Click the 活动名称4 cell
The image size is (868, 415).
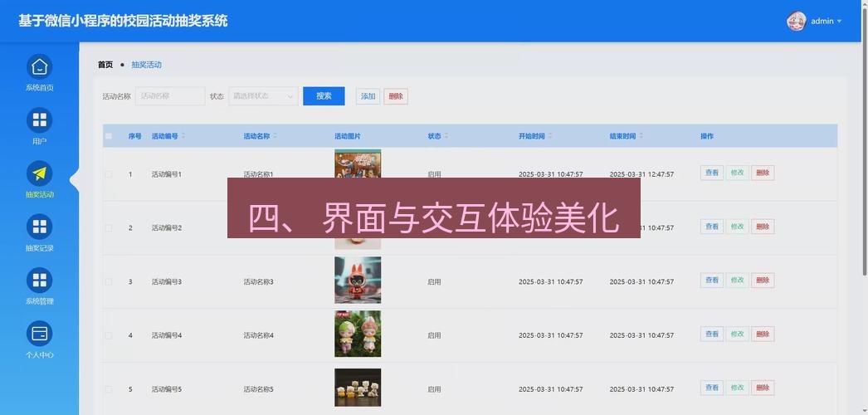pyautogui.click(x=259, y=335)
